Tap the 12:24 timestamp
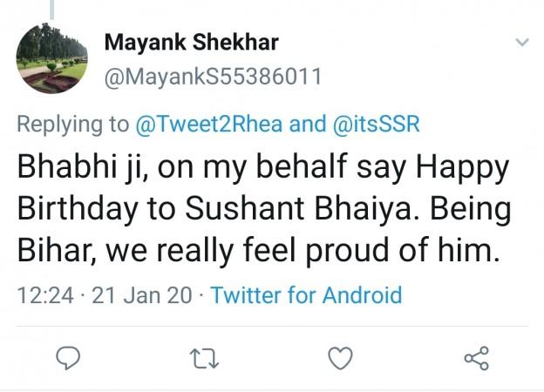 pyautogui.click(x=45, y=295)
